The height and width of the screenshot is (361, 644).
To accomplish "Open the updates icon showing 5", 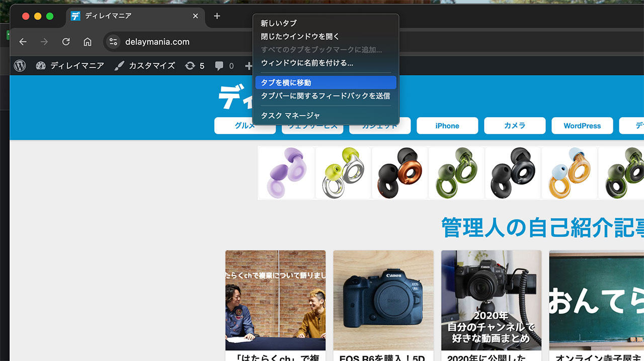I will [x=194, y=65].
